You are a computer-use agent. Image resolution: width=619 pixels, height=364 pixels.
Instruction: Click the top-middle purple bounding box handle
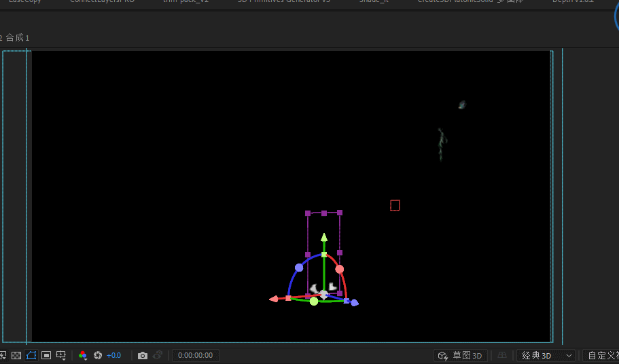coord(324,213)
